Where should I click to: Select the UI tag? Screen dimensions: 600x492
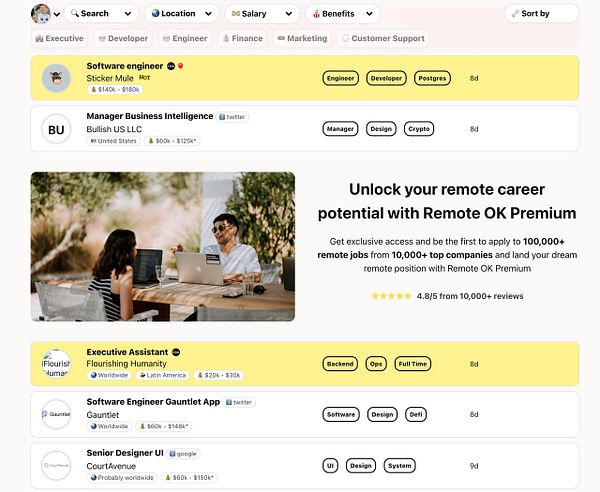(x=330, y=466)
